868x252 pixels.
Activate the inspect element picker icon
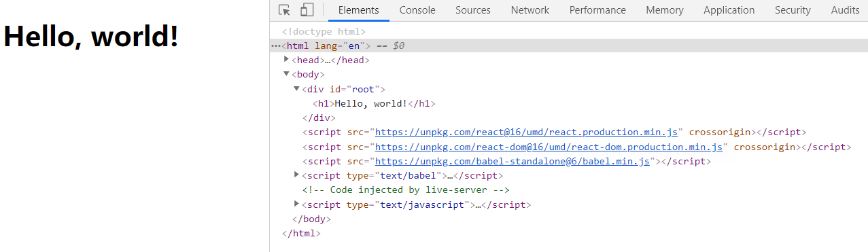click(285, 10)
